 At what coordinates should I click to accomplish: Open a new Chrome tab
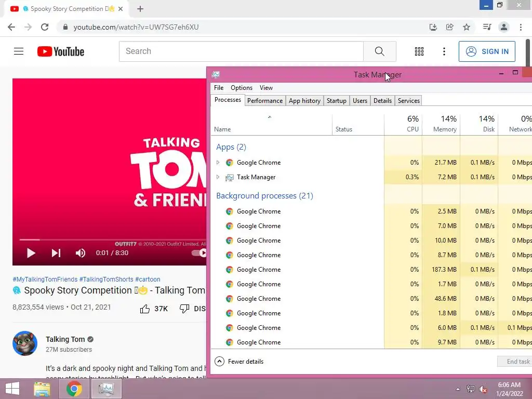[140, 9]
